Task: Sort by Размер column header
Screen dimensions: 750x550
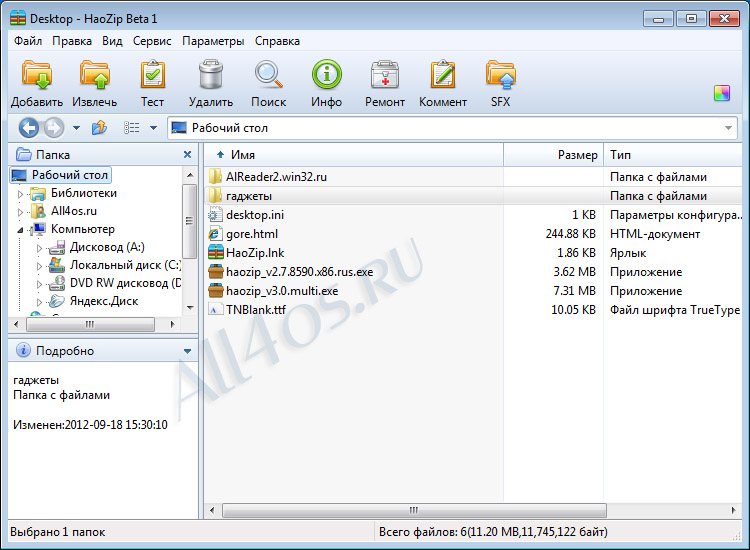Action: coord(553,155)
